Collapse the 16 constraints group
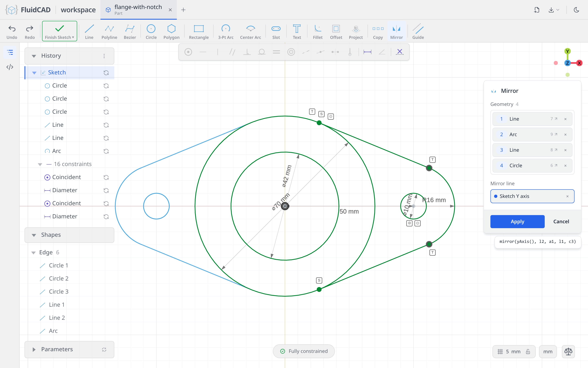The image size is (588, 368). point(40,164)
